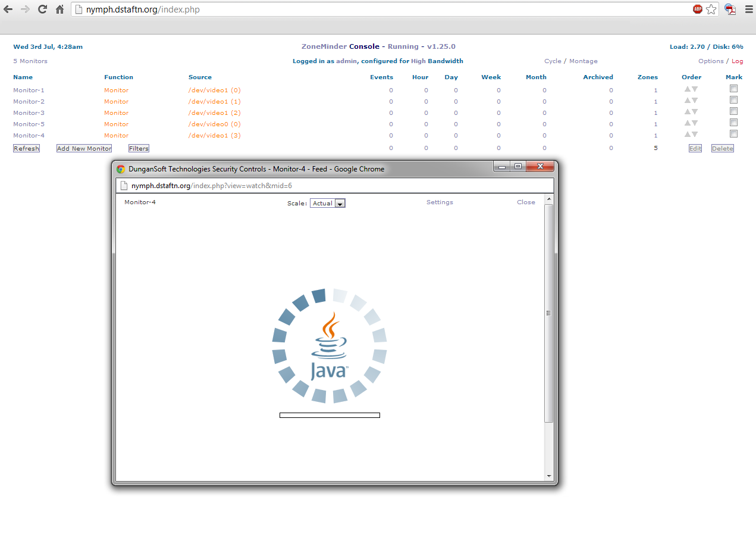Click the source /dev/video0 (0) link

pyautogui.click(x=215, y=124)
